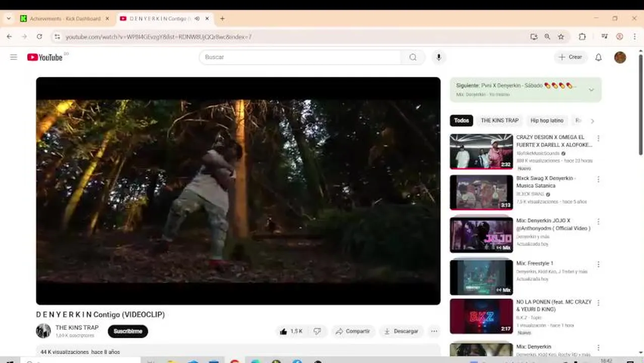The height and width of the screenshot is (363, 644).
Task: Select the Hip hop latino filter chip
Action: [547, 120]
